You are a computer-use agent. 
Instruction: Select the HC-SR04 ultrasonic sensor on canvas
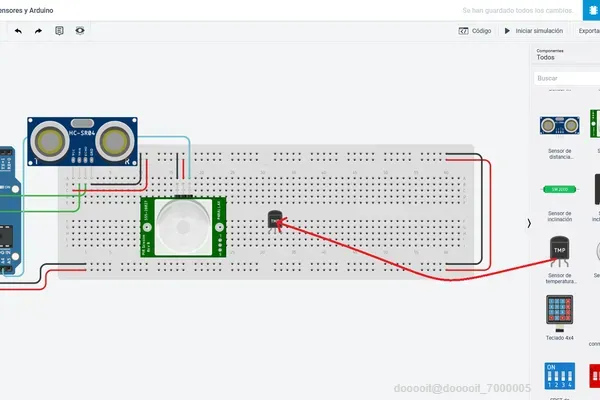(82, 142)
